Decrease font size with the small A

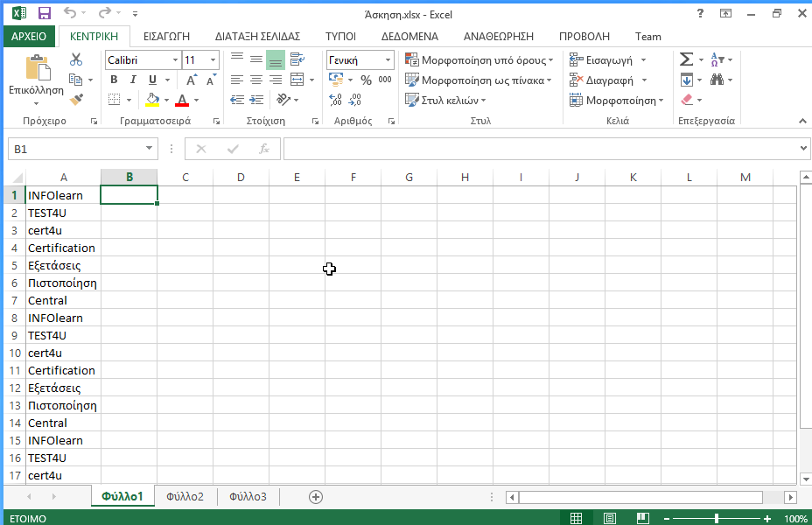click(211, 80)
